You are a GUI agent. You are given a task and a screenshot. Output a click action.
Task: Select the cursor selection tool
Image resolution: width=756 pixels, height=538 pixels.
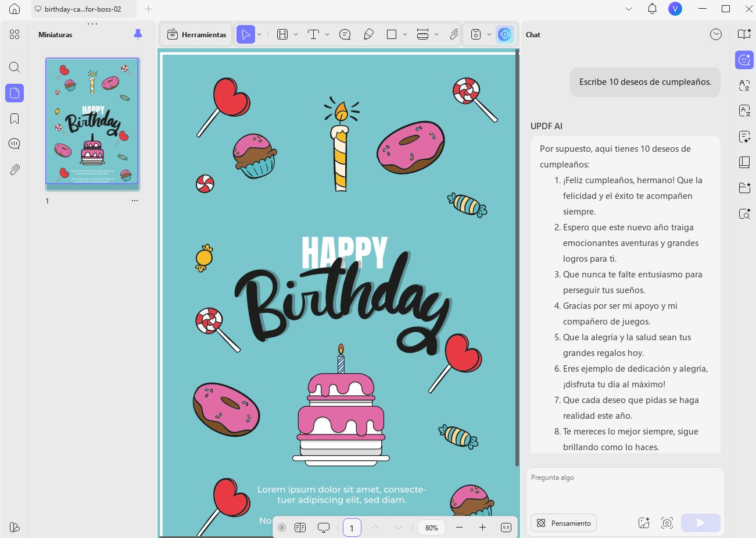pos(246,35)
